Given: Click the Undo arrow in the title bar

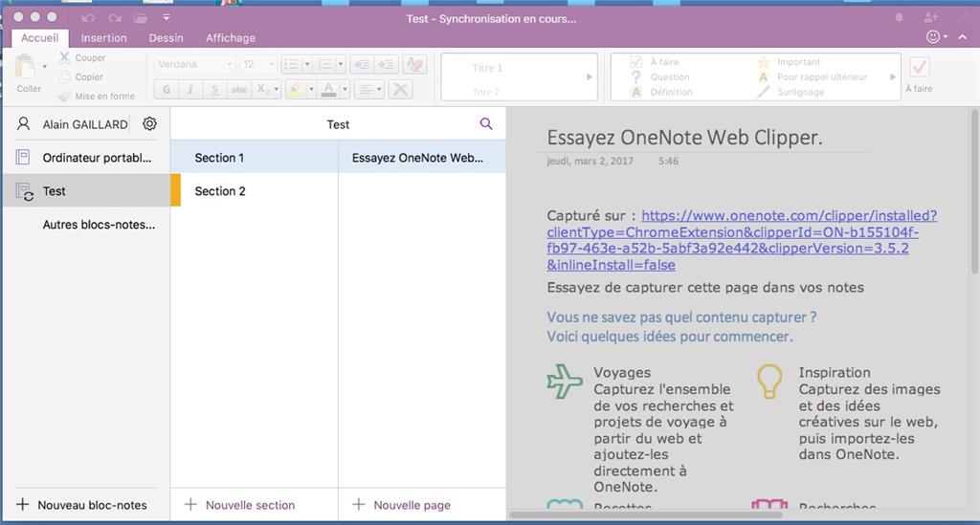Looking at the screenshot, I should [88, 18].
